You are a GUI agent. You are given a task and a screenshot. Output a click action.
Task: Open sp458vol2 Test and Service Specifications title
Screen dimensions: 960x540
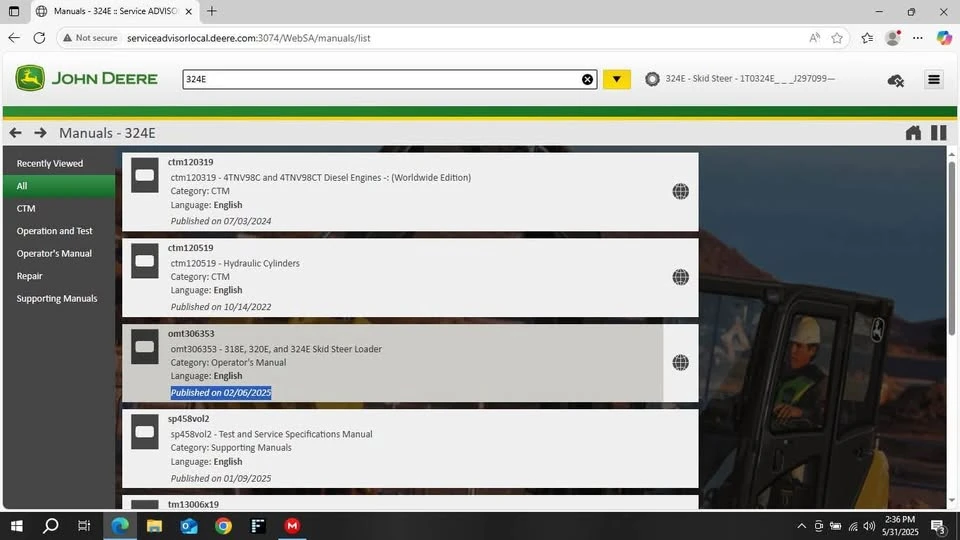click(271, 434)
